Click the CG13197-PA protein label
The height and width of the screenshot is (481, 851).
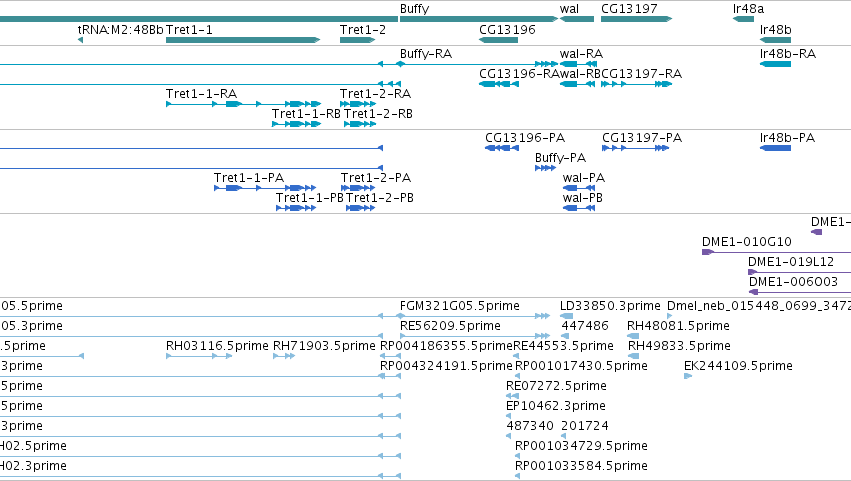point(642,138)
